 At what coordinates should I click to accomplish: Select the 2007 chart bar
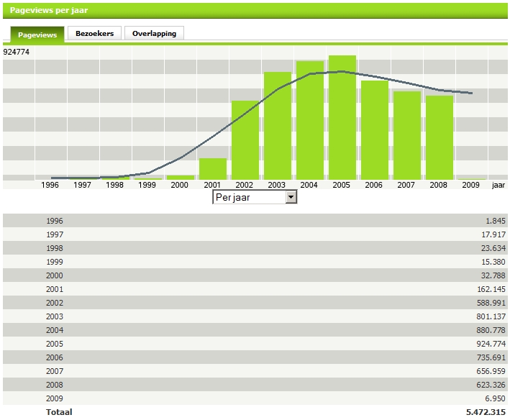click(x=407, y=135)
